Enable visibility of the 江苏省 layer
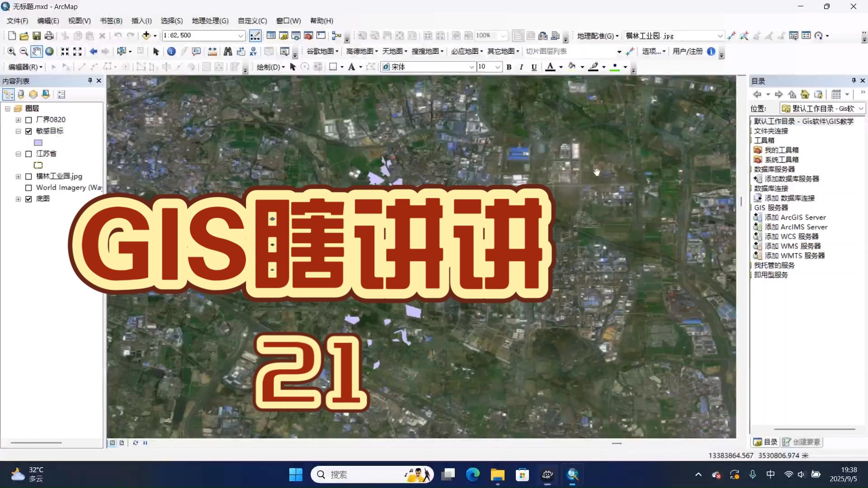 click(x=28, y=154)
